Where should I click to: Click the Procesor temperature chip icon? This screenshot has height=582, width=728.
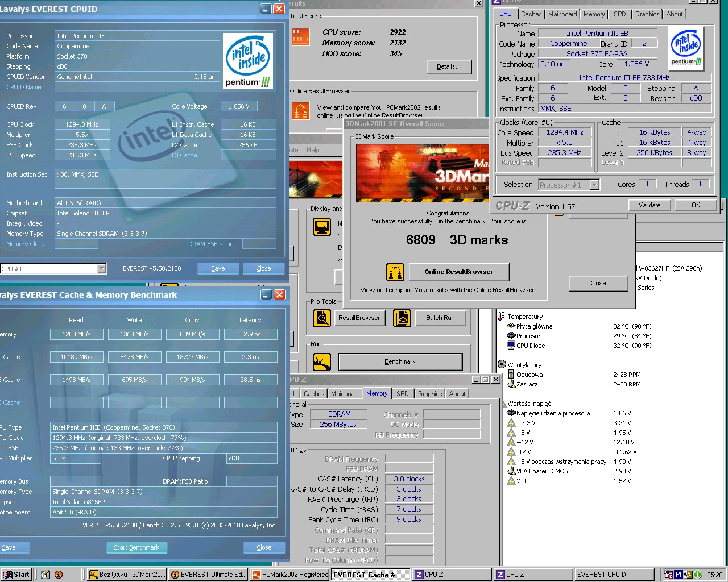[511, 336]
